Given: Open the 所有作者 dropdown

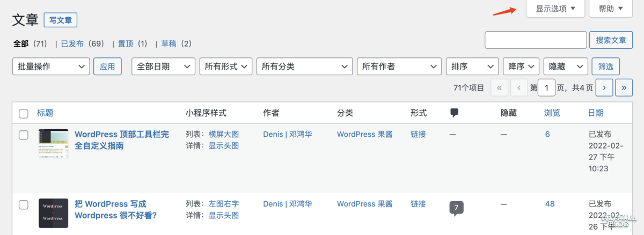Looking at the screenshot, I should click(399, 67).
